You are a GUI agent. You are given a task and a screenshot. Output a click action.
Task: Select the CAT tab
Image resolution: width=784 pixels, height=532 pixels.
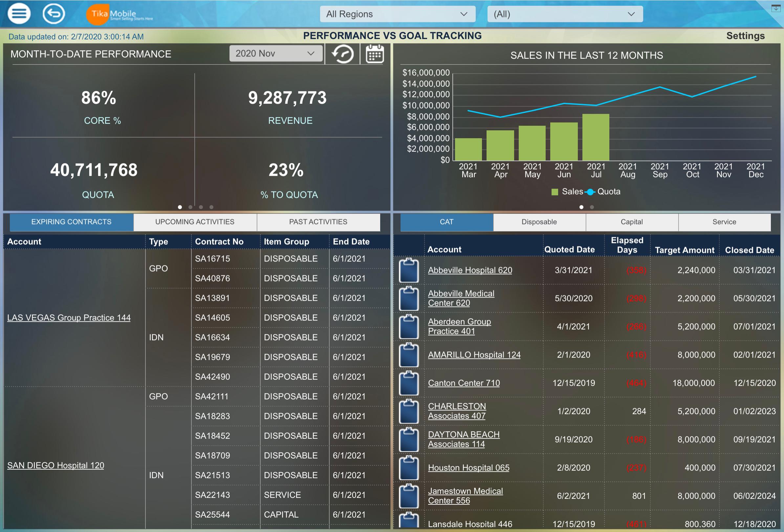[446, 222]
